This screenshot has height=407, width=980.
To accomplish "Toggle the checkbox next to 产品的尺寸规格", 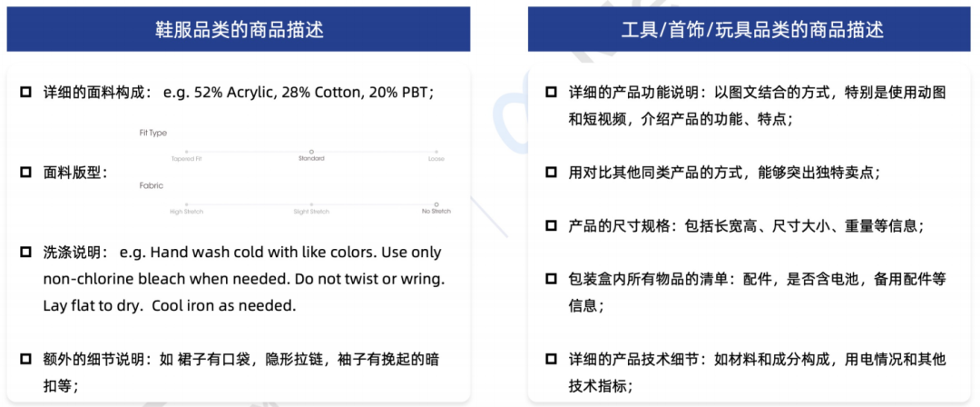I will pos(551,225).
